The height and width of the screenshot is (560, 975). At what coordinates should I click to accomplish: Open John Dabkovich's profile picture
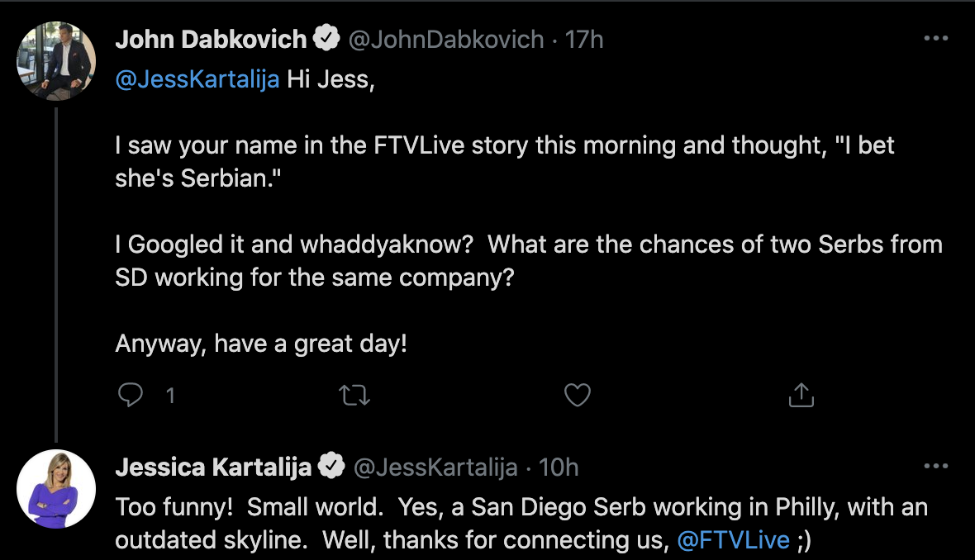coord(56,61)
